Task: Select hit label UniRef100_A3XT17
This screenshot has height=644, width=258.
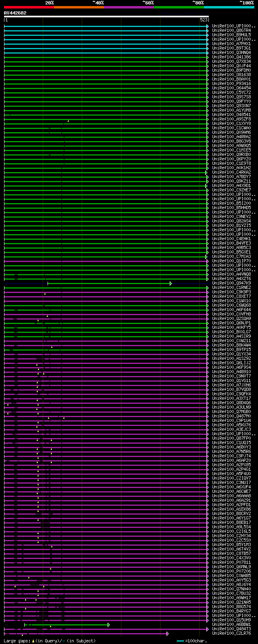Action: 231,399
